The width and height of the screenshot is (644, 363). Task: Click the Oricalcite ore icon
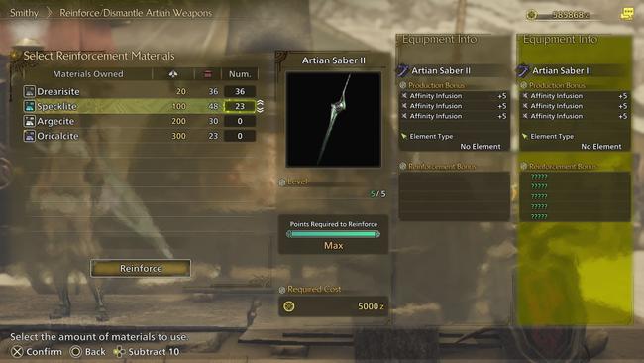pyautogui.click(x=29, y=136)
